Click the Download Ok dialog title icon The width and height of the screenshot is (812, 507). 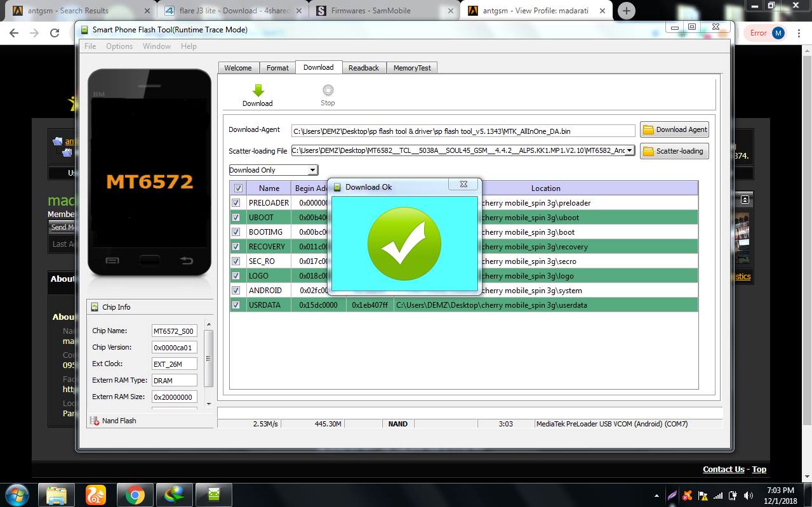tap(337, 187)
